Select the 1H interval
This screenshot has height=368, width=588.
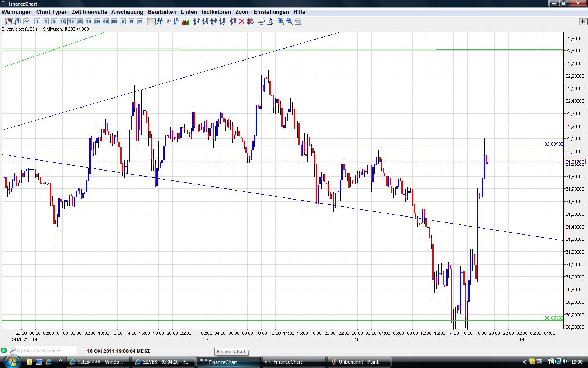point(89,21)
